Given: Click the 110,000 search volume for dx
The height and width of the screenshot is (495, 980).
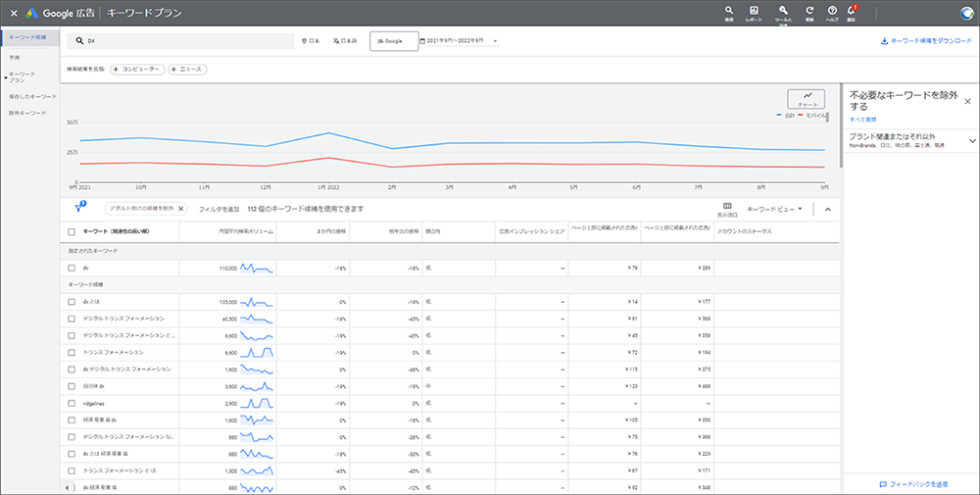Looking at the screenshot, I should (x=228, y=269).
